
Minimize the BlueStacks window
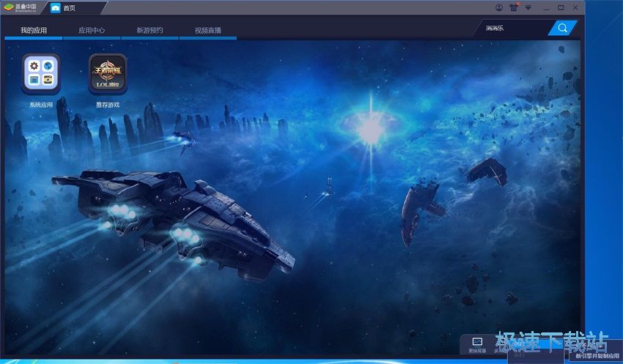(x=546, y=7)
